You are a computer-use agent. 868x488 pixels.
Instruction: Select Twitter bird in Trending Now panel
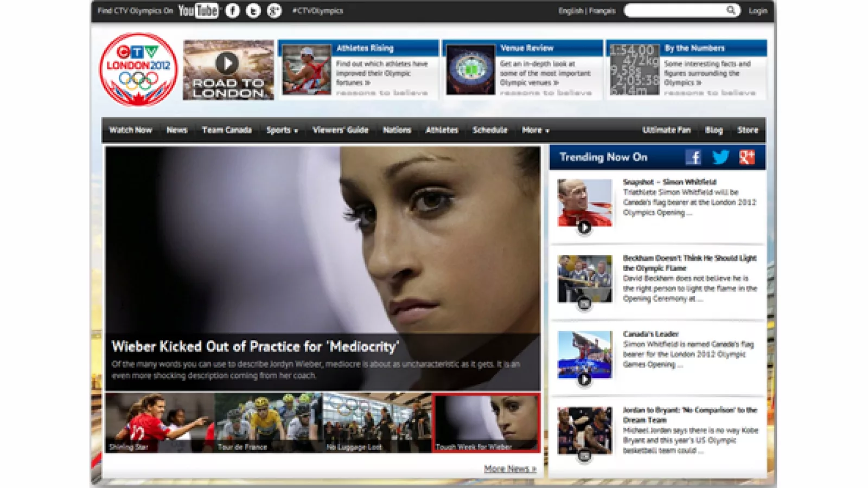click(720, 157)
